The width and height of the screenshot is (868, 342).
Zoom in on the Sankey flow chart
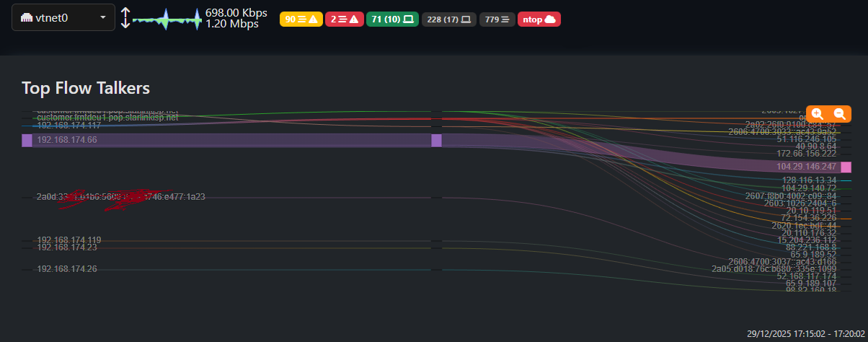point(818,114)
